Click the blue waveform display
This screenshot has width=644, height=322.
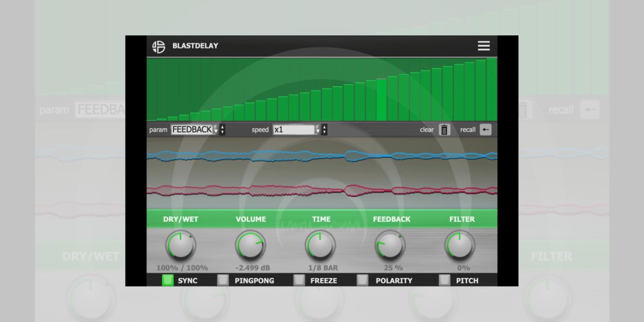pyautogui.click(x=322, y=156)
